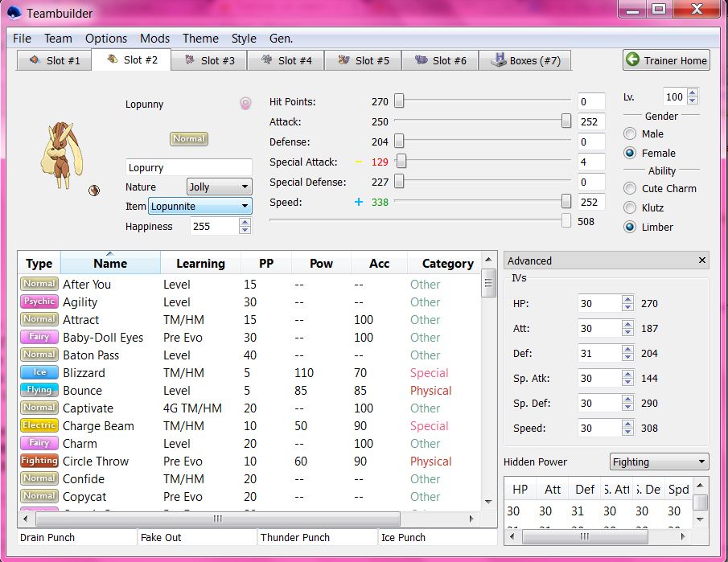Open the Nature dropdown
The width and height of the screenshot is (728, 562).
point(219,187)
